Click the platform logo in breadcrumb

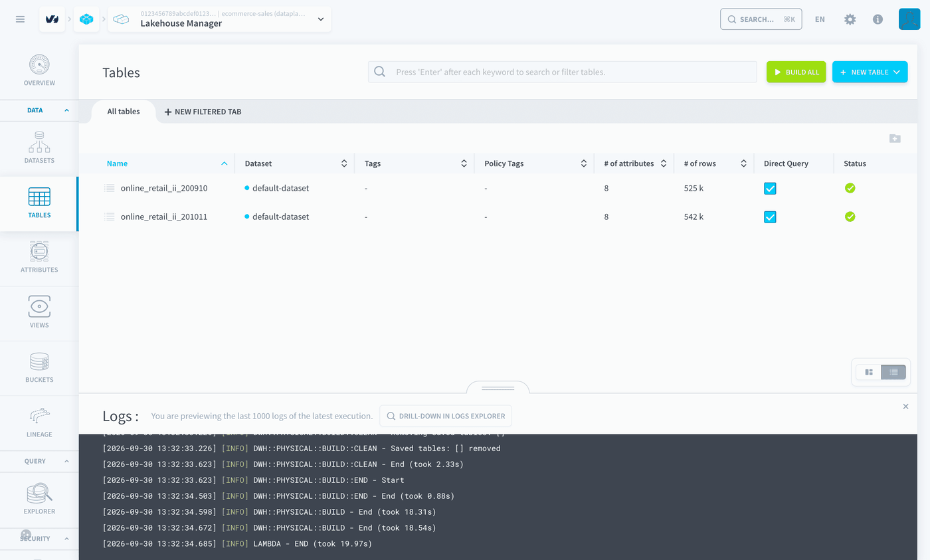[52, 19]
